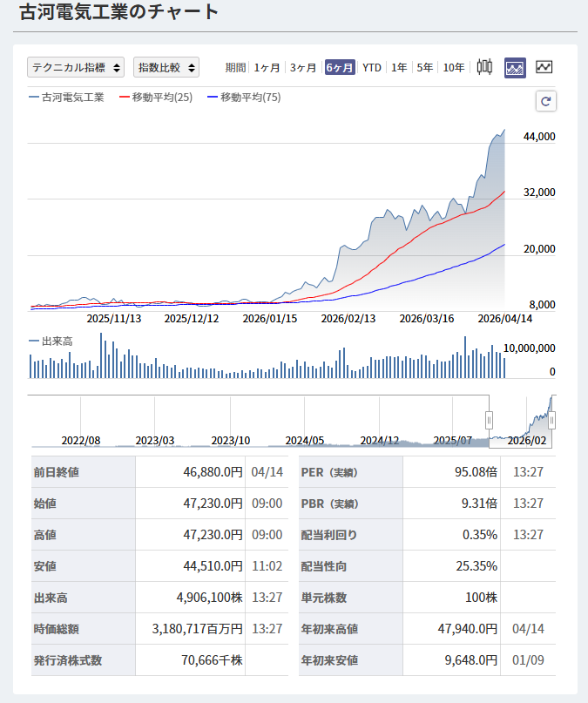
Task: Click the chart reload icon
Action: click(546, 101)
